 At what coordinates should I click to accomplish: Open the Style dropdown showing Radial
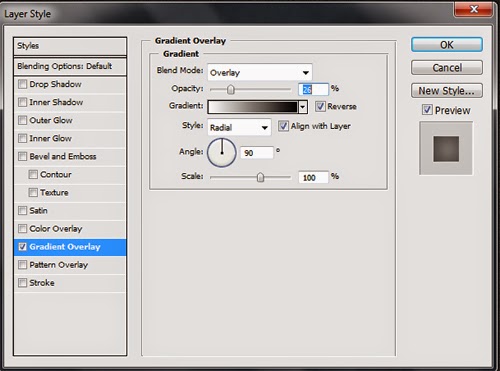[239, 127]
